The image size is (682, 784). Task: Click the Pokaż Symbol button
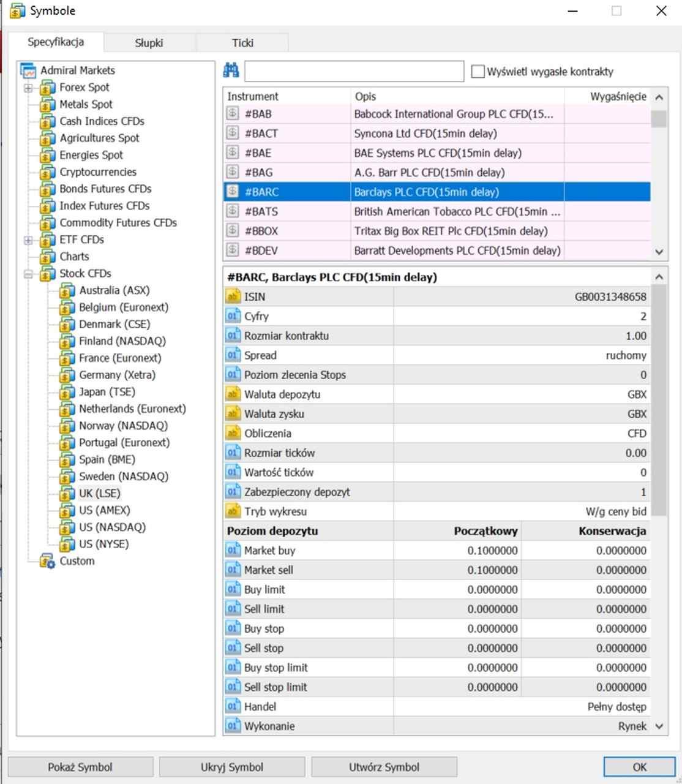pyautogui.click(x=80, y=767)
